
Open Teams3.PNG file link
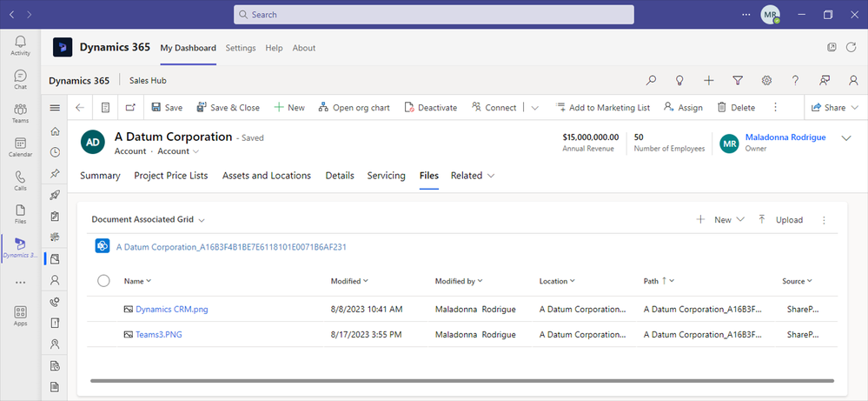click(159, 335)
